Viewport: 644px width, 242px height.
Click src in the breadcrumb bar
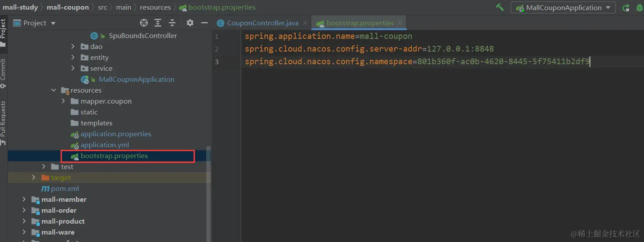click(102, 7)
